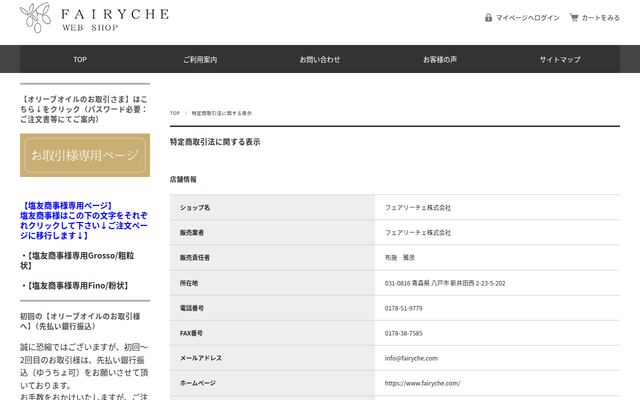
Task: Select お客様の声 in the navigation bar
Action: pyautogui.click(x=440, y=60)
